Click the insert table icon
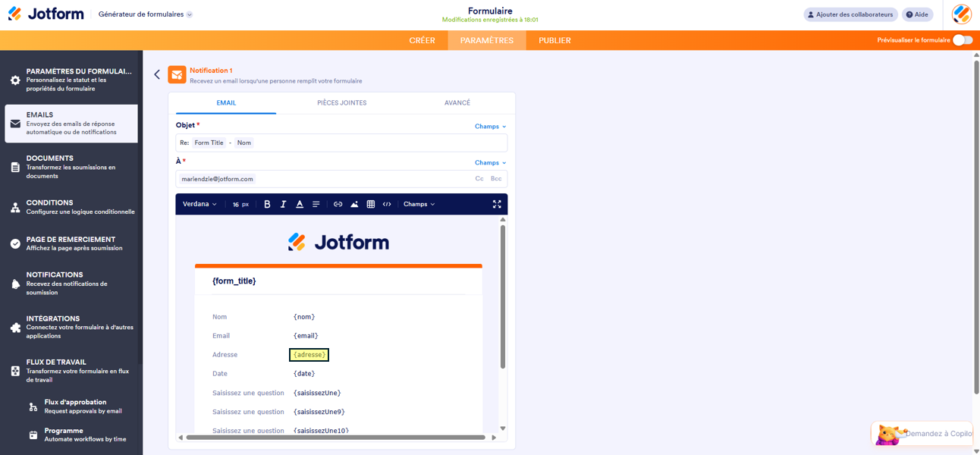 point(371,204)
